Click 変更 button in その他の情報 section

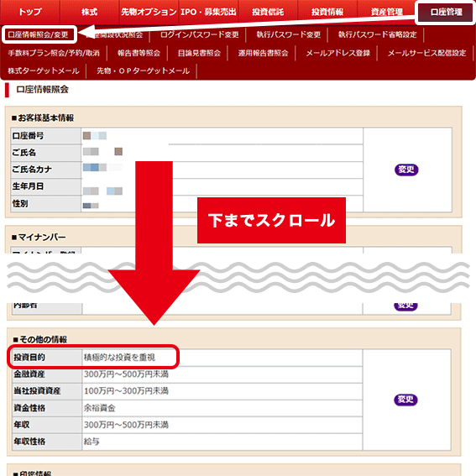[405, 400]
